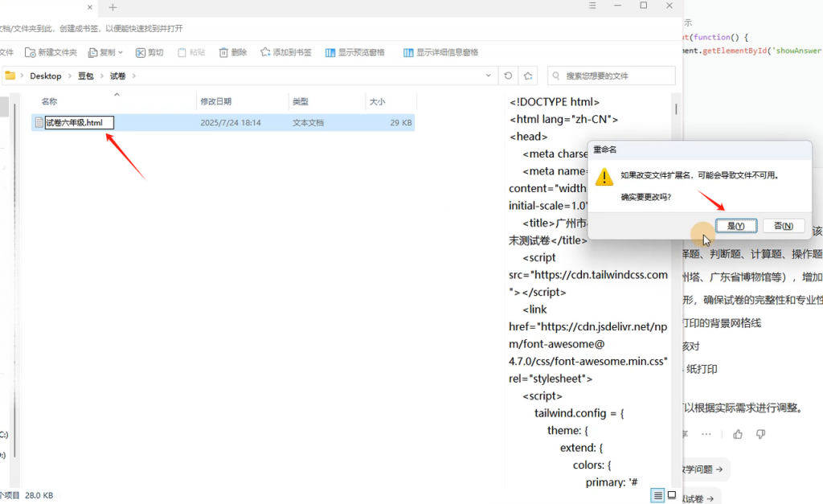Sort by 类型 column header
Viewport: 823px width, 504px height.
click(x=301, y=101)
